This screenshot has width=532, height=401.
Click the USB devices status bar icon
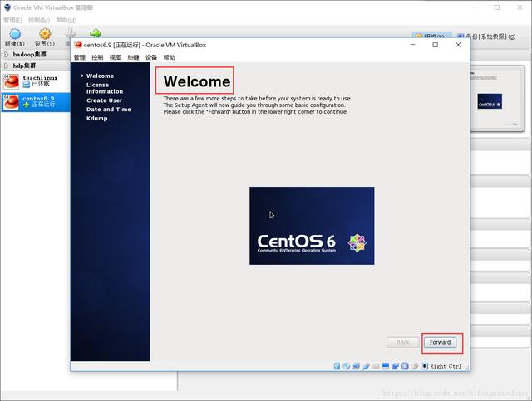click(366, 366)
